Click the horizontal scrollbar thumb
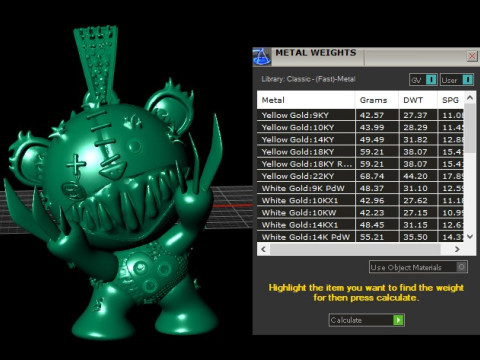The image size is (480, 360). (355, 249)
